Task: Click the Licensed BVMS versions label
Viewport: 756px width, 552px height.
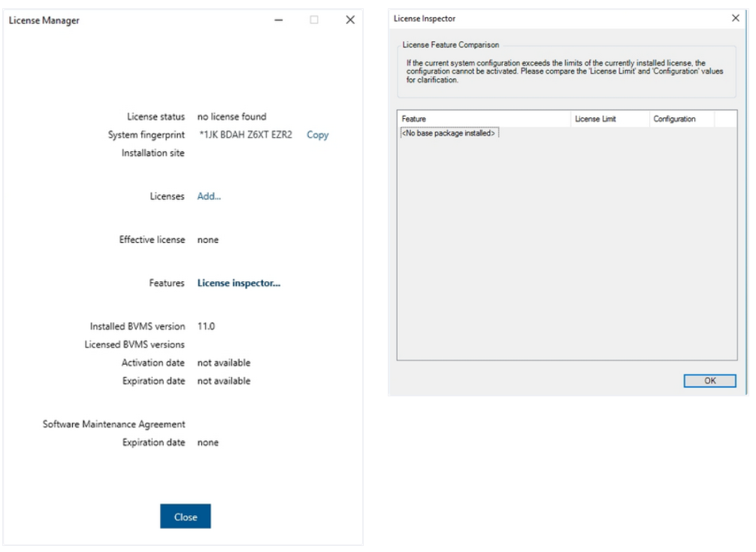Action: tap(135, 344)
